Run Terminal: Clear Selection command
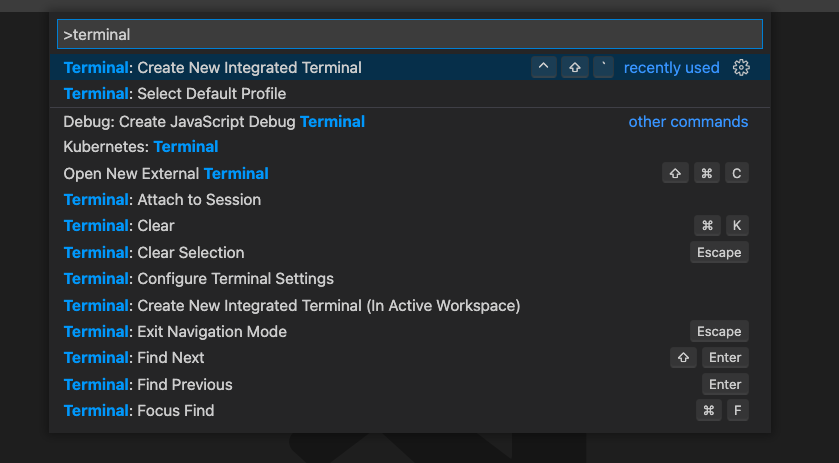This screenshot has width=839, height=463. 410,253
